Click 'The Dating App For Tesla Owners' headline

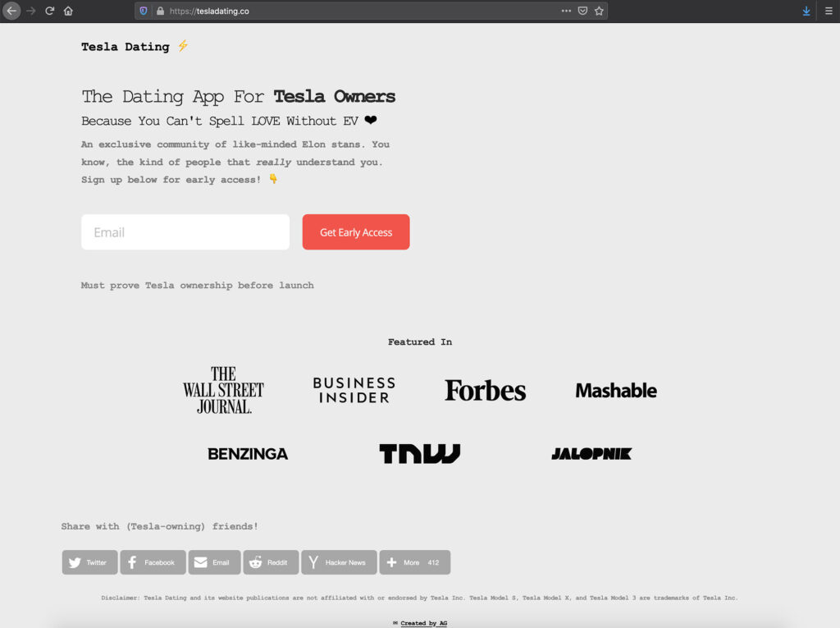tap(239, 97)
